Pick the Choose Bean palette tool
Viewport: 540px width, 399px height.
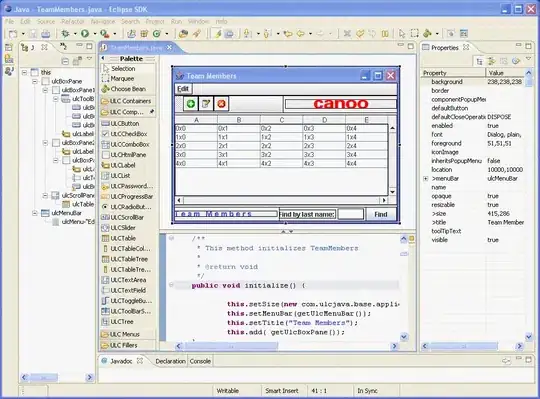pos(128,89)
